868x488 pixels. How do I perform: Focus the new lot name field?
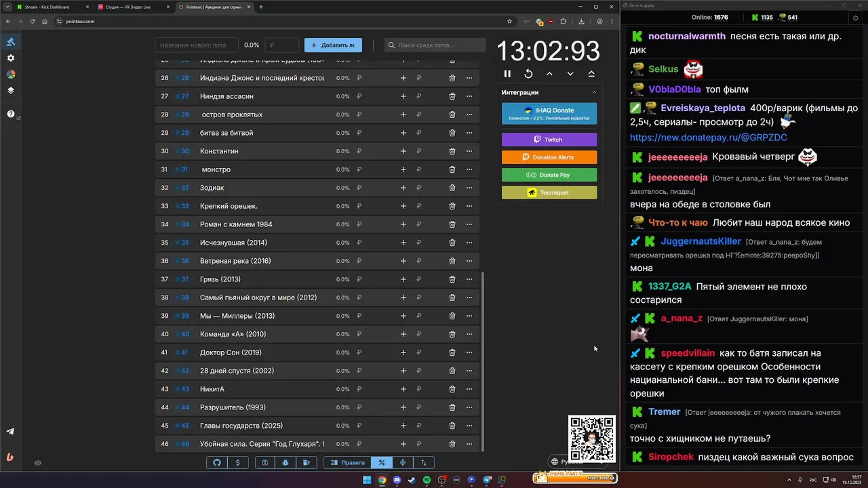197,45
